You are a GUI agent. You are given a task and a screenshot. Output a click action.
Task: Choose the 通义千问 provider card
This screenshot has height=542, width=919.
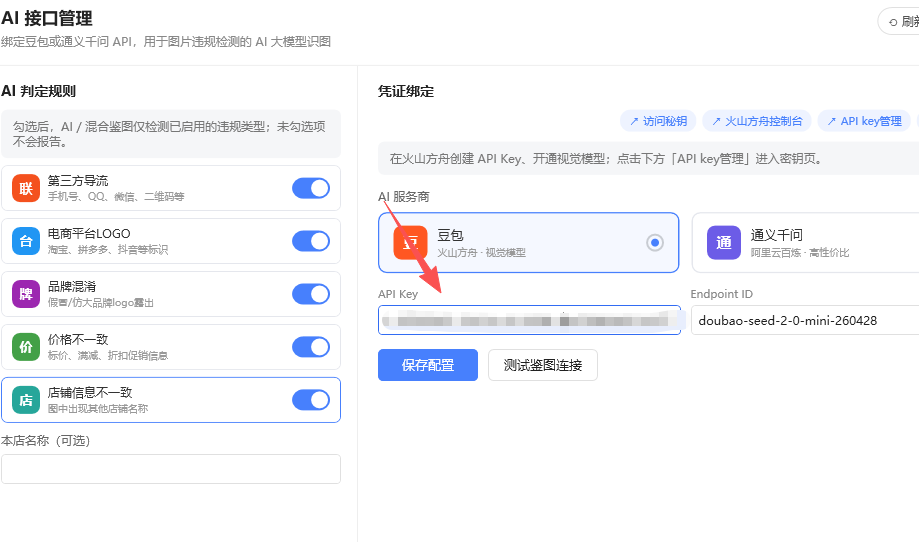(x=805, y=243)
